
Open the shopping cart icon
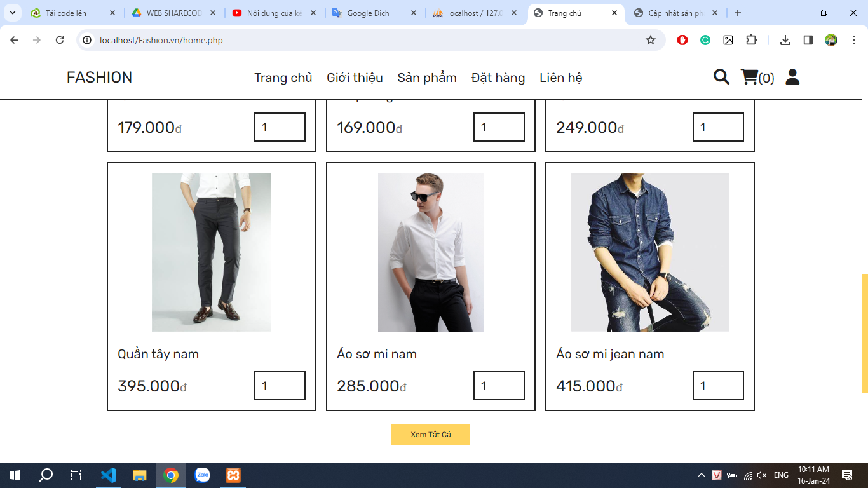750,77
